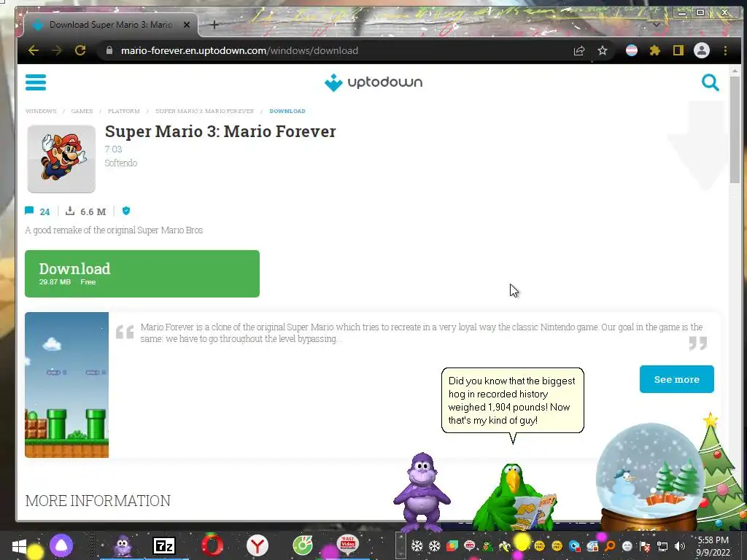This screenshot has width=747, height=560.
Task: Open the extensions puzzle icon
Action: pyautogui.click(x=655, y=50)
